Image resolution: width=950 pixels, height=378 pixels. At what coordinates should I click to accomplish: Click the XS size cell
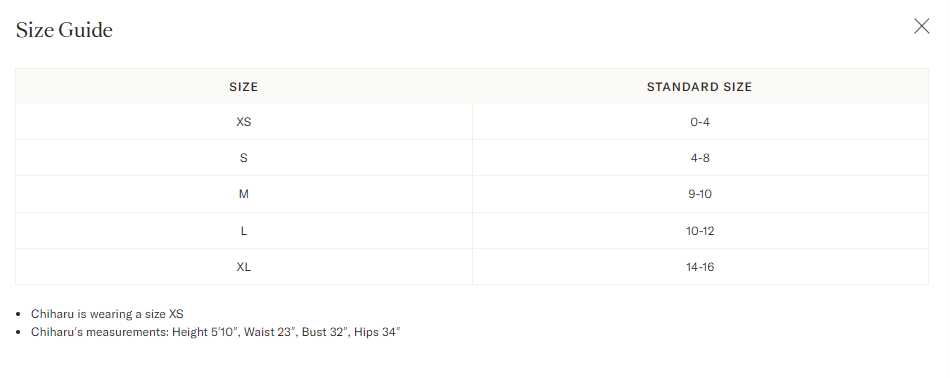[244, 122]
